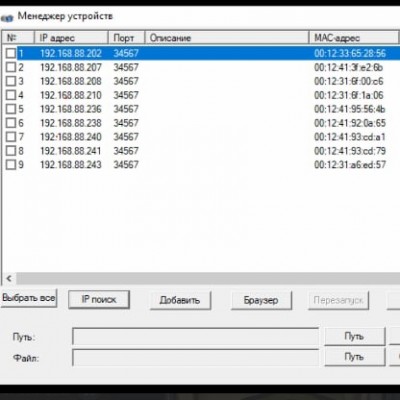
Task: Start the IP поиск search button
Action: (x=99, y=299)
